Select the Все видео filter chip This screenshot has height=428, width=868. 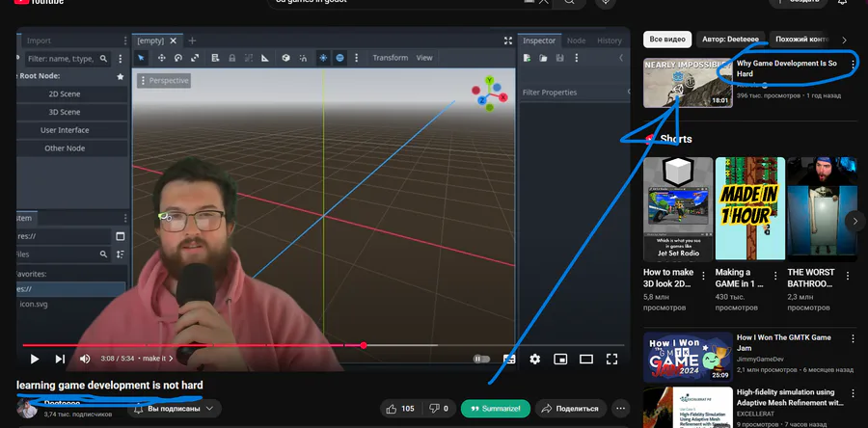click(x=667, y=40)
